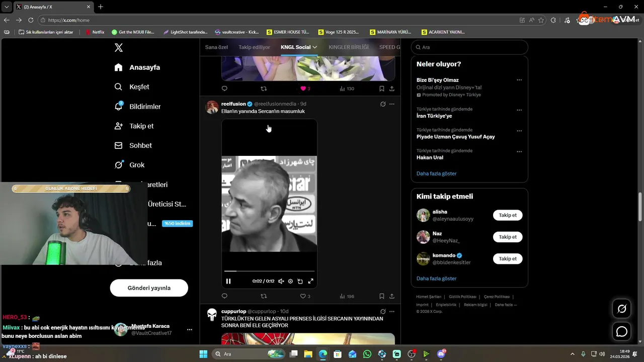
Task: View top post analytics 130
Action: 347,88
